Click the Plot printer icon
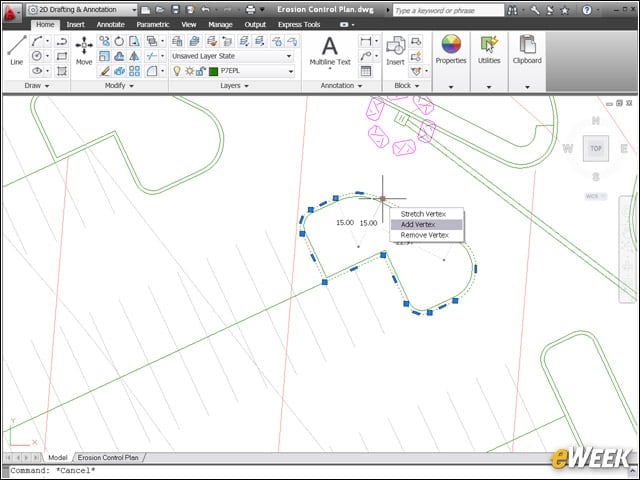 tap(251, 9)
